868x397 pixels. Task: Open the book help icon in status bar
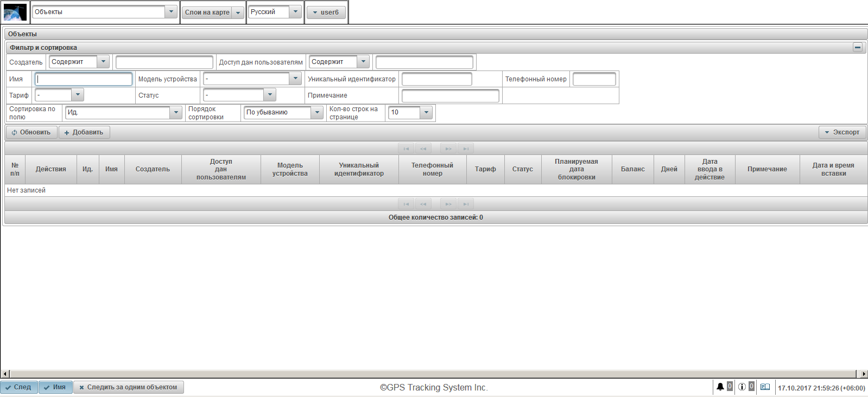(x=765, y=387)
